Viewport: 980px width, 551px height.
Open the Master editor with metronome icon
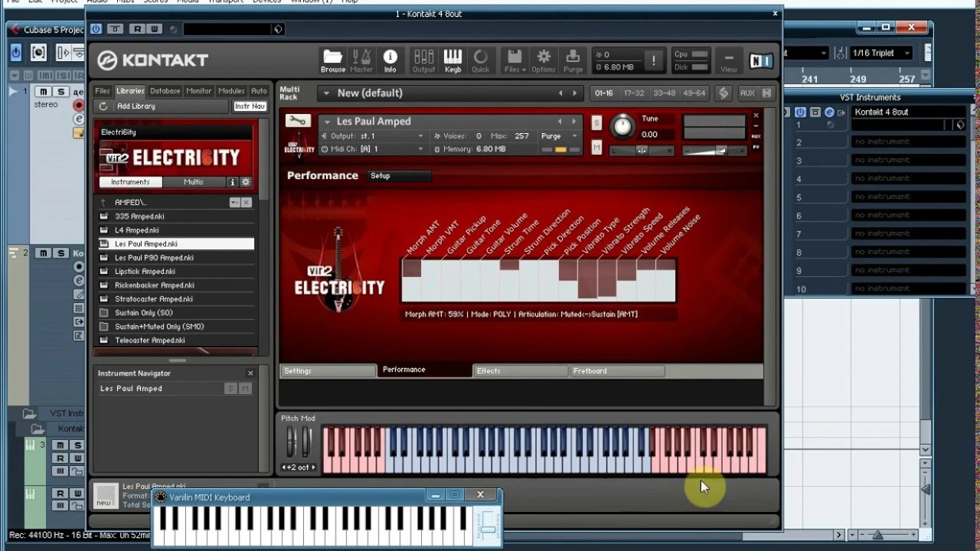361,61
